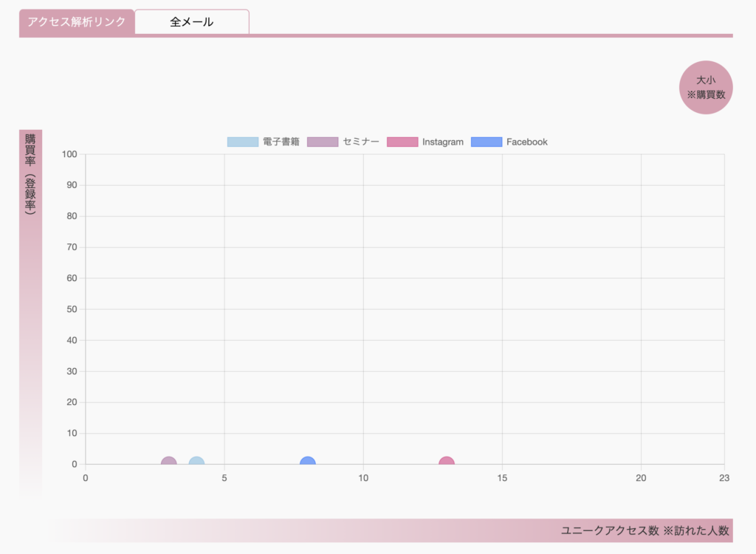Click the Facebook legend color box

pos(487,142)
